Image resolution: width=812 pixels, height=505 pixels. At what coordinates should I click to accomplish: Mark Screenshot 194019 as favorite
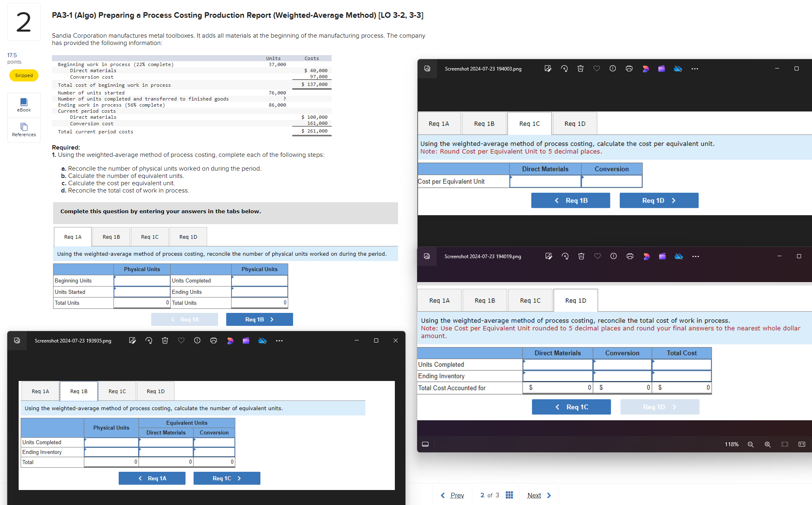597,256
